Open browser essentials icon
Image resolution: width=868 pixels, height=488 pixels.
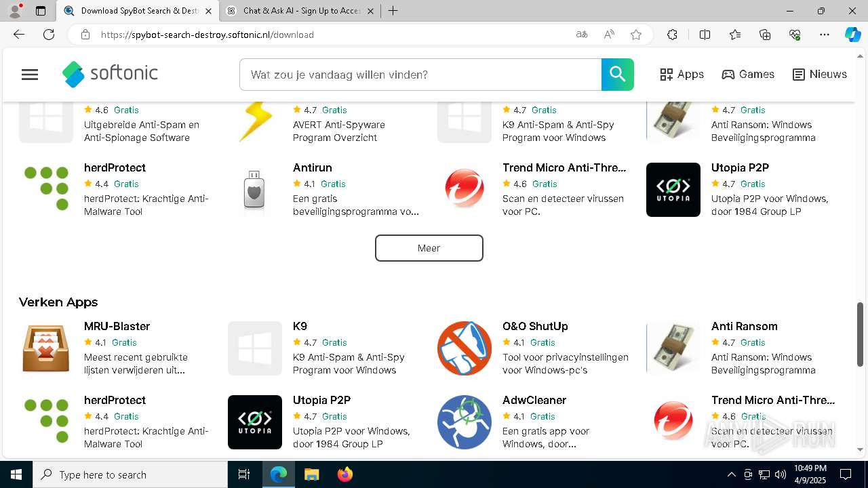click(795, 35)
